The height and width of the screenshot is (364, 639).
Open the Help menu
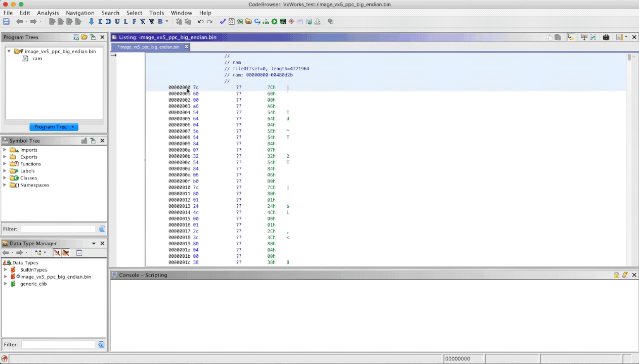205,13
